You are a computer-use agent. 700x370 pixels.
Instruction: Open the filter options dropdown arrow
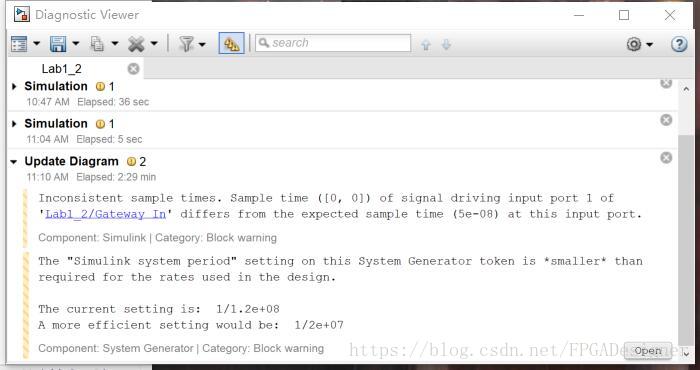202,44
